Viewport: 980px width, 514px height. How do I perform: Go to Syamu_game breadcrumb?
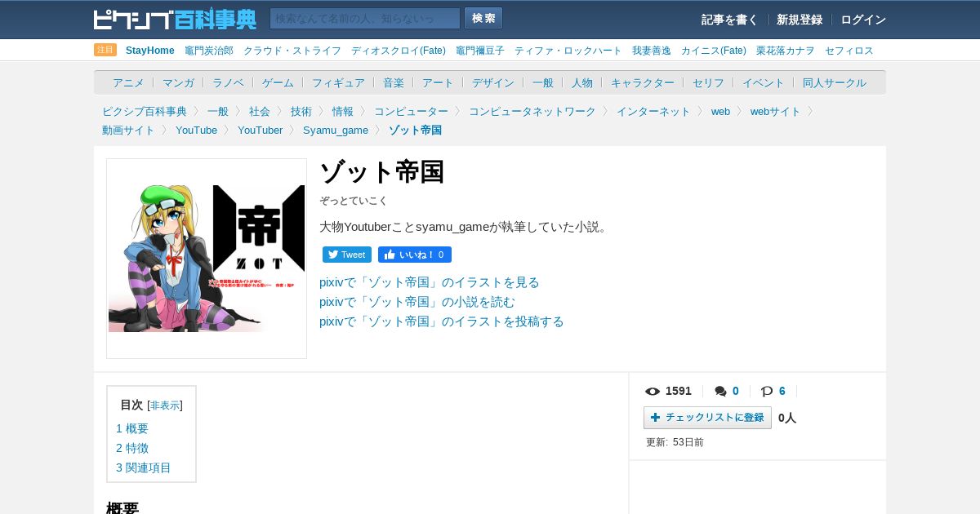coord(336,130)
